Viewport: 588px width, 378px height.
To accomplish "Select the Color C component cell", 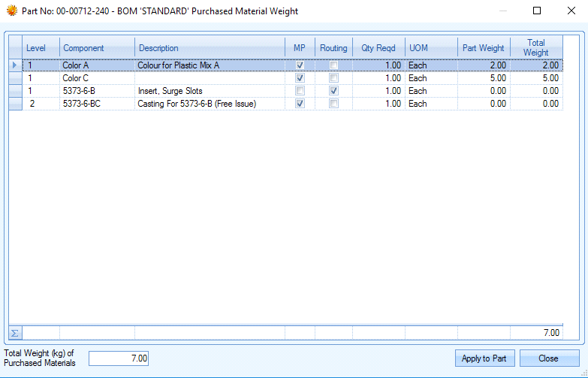I will coord(97,78).
